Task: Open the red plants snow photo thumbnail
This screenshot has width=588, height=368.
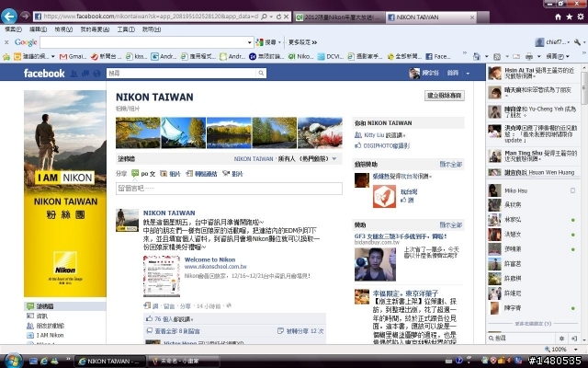Action: point(320,132)
